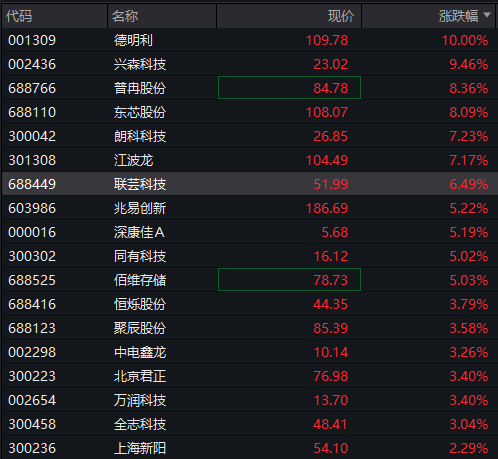Click the 5.19% change value

tap(469, 232)
